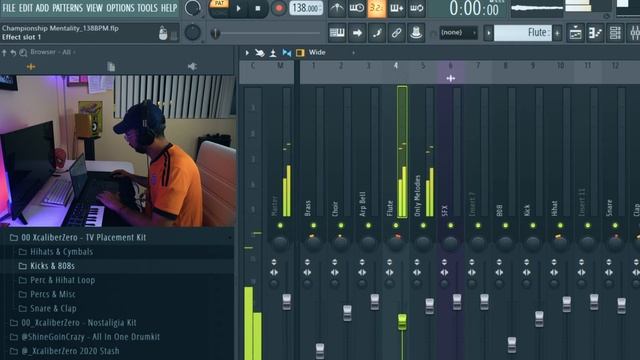
Task: Switch the PAT song mode button
Action: point(220,4)
